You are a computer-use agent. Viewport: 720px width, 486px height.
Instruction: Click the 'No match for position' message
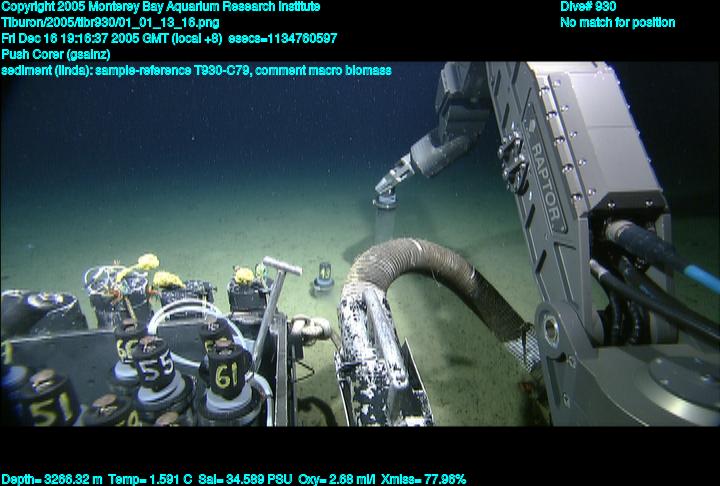click(x=618, y=23)
